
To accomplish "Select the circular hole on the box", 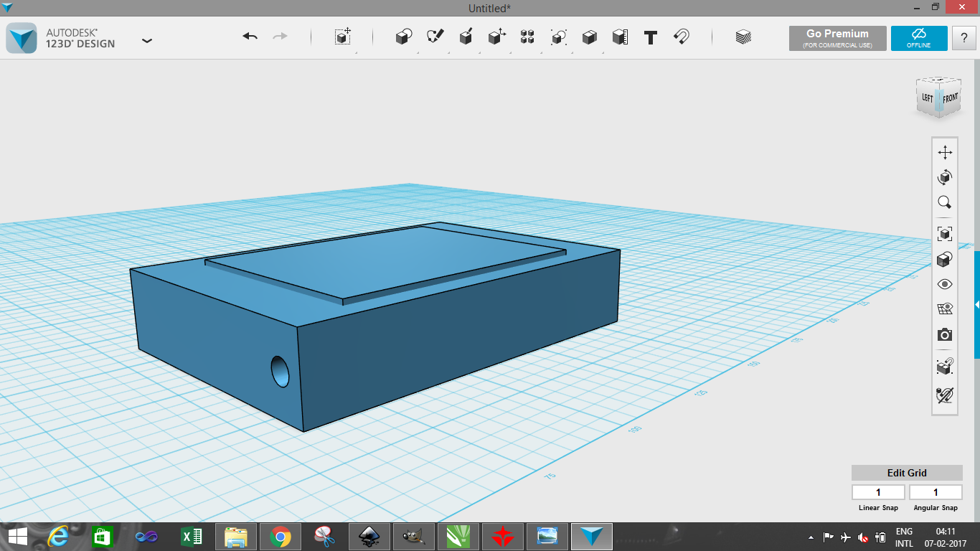I will tap(280, 372).
